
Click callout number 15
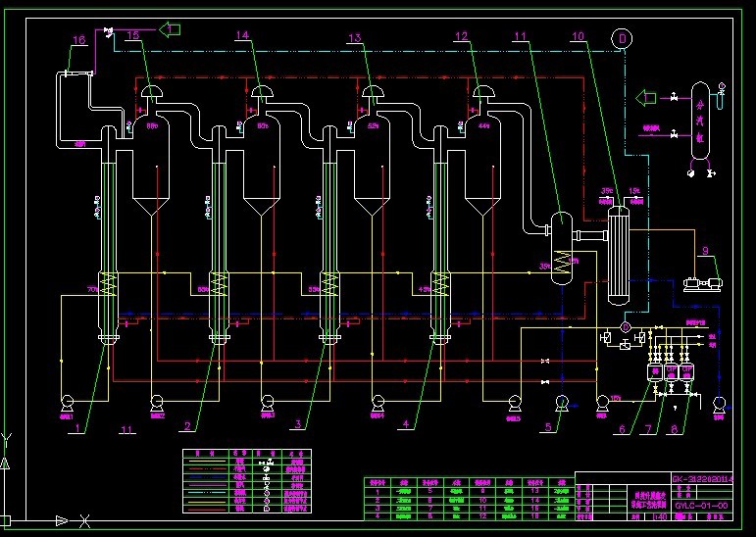pyautogui.click(x=132, y=34)
